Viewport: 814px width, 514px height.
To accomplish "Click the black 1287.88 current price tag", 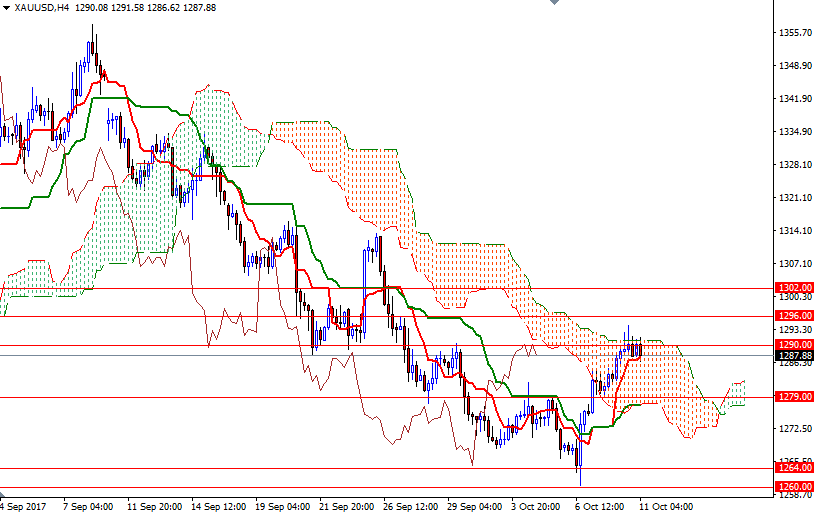I will [x=794, y=355].
